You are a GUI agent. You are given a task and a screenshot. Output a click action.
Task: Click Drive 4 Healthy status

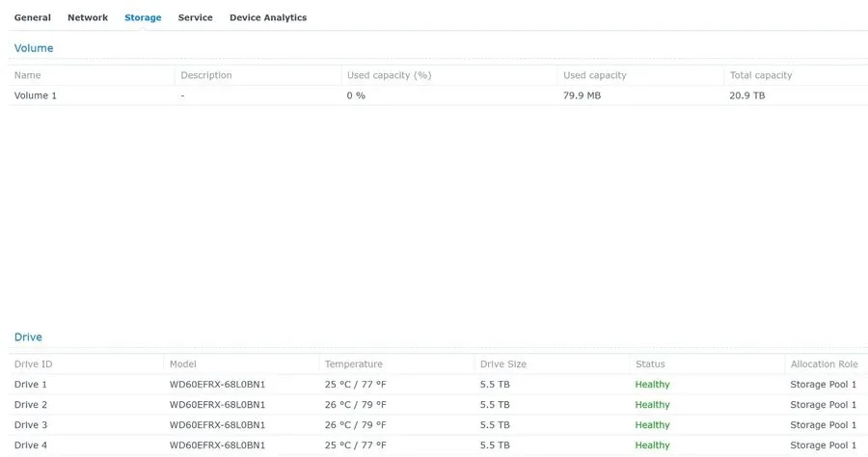point(652,445)
